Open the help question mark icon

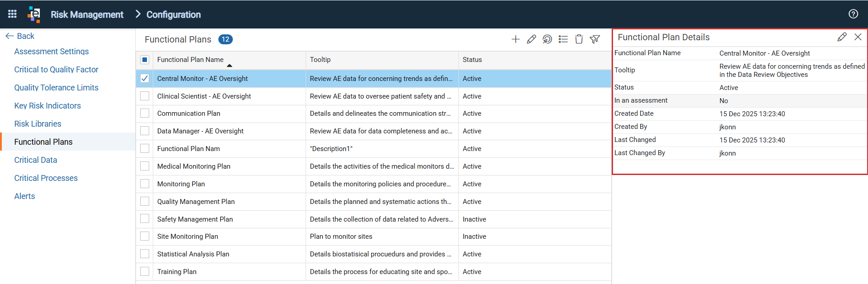(853, 14)
